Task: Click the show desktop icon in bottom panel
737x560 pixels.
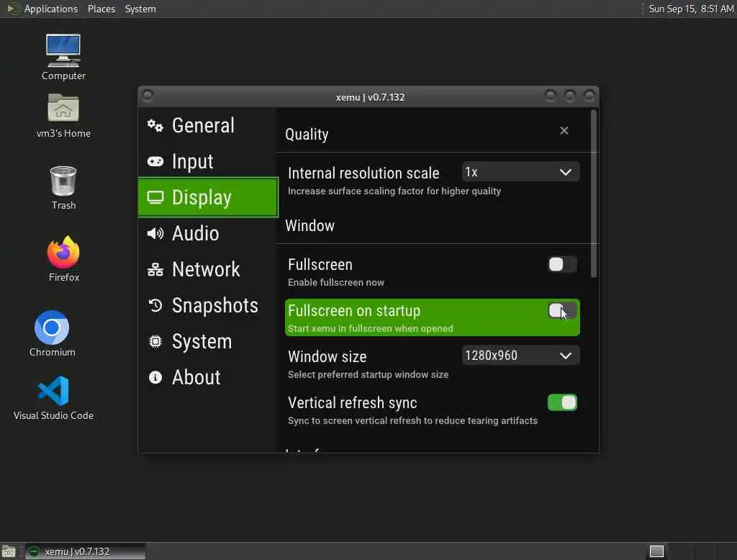Action: point(9,551)
